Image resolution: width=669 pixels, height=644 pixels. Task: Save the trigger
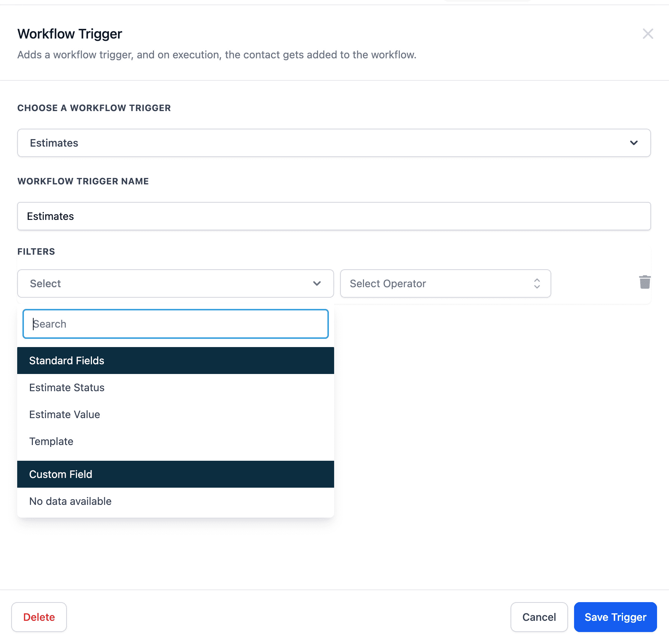click(615, 617)
